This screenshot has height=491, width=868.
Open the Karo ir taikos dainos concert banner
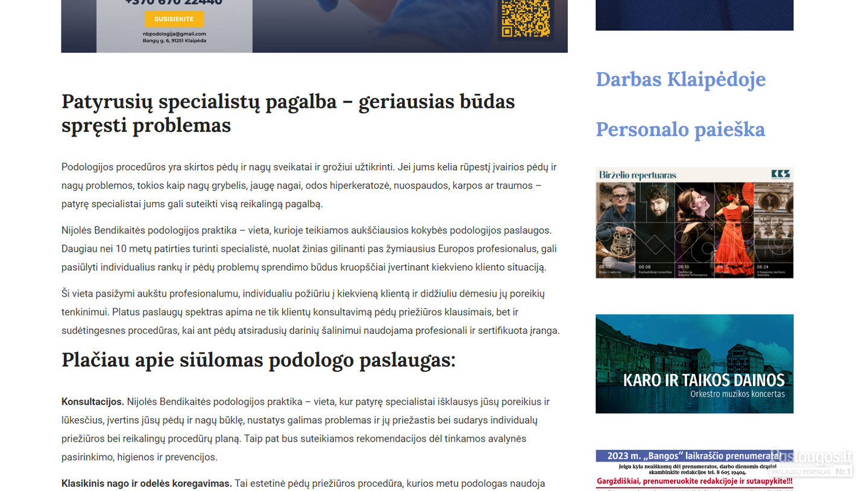pyautogui.click(x=694, y=364)
